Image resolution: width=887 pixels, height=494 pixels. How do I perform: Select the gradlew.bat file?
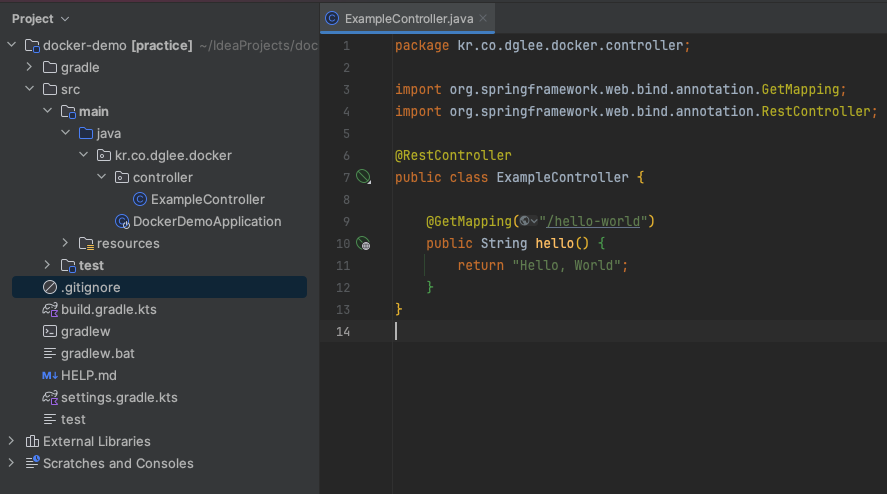click(x=98, y=354)
